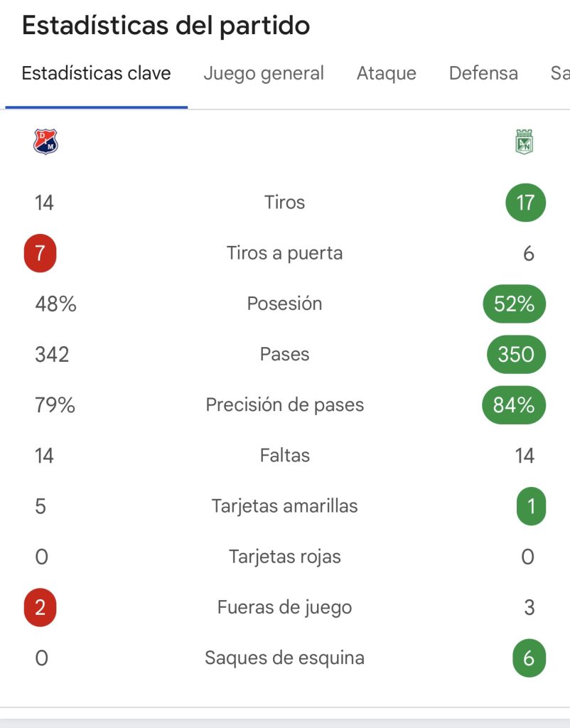Click the green 84% Precisión de pases badge

point(514,405)
